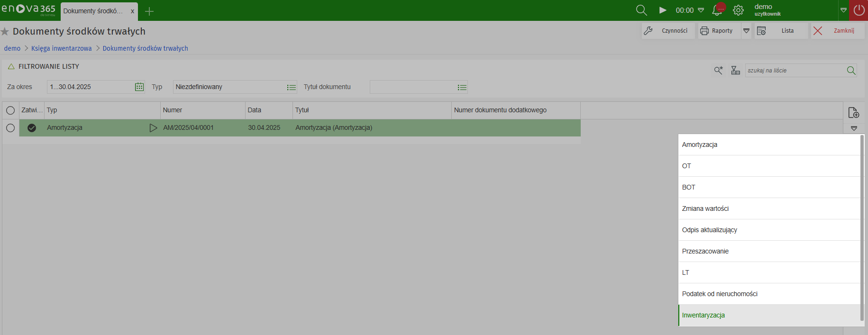868x335 pixels.
Task: Collapse the FILTROWANIE LISTY section
Action: 11,67
